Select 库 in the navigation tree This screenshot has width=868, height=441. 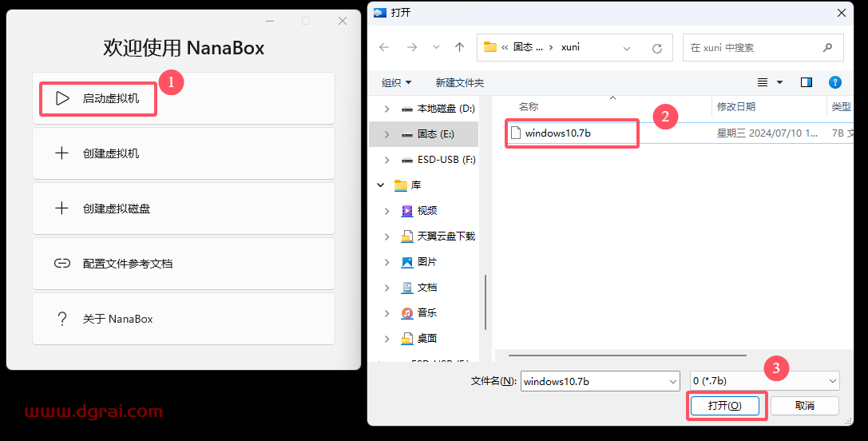(x=415, y=185)
